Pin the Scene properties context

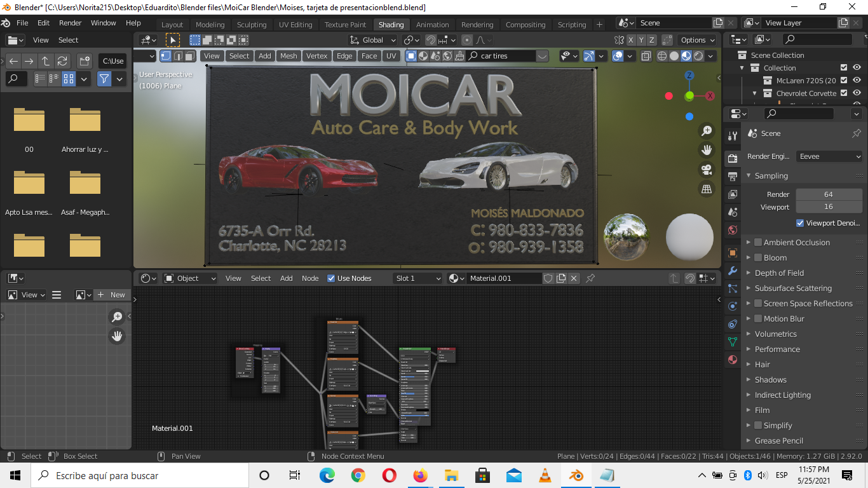coord(856,133)
